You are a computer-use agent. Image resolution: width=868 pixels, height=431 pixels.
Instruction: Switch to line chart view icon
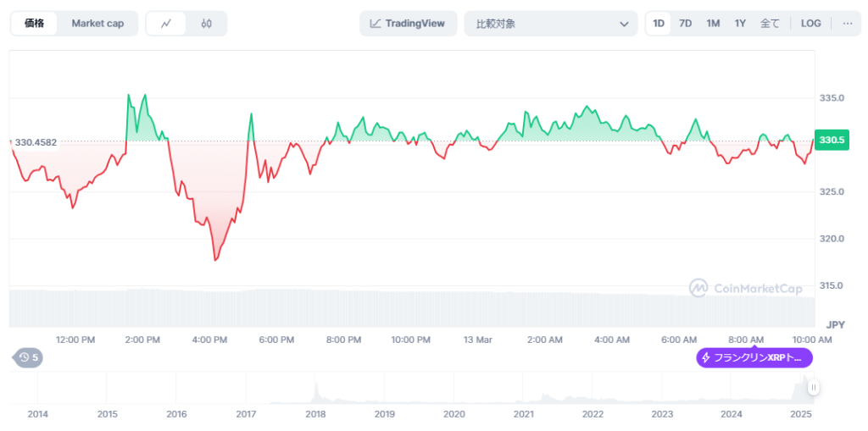(166, 24)
